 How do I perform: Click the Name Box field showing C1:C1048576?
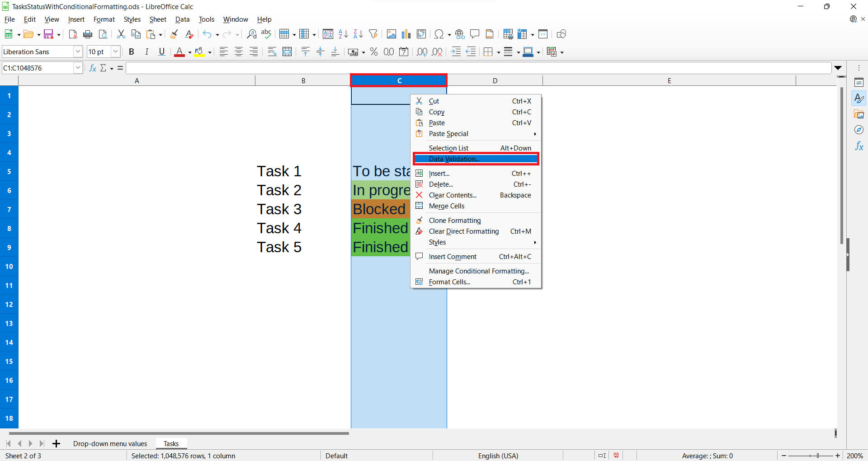tap(38, 68)
